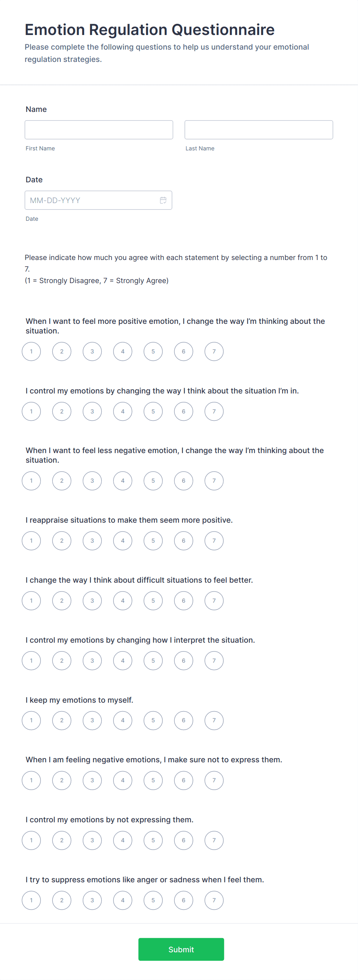The width and height of the screenshot is (358, 980).
Task: Select rating 7 for controlling emotions by changing thinking
Action: tap(214, 411)
